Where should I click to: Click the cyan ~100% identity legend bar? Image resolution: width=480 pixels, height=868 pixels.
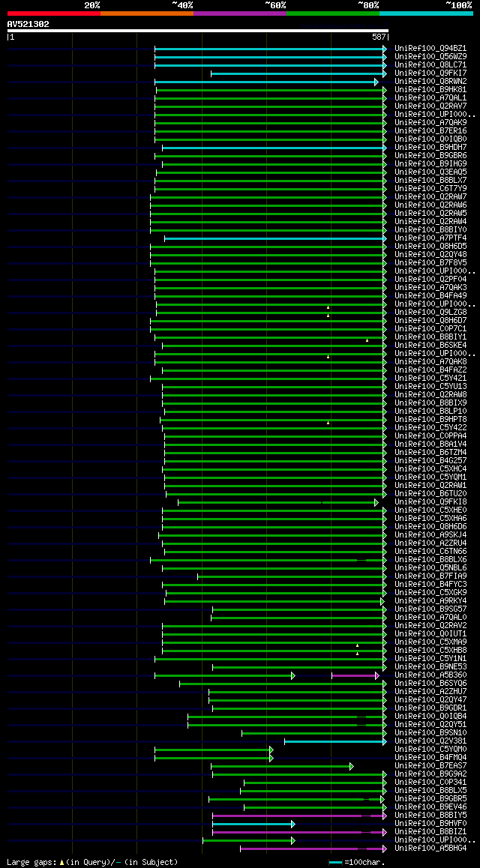point(426,13)
